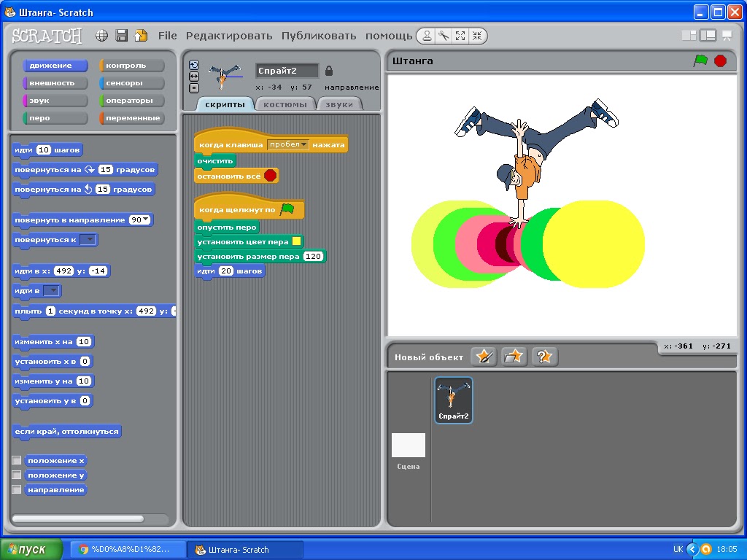Switch to small stage view mode

[x=689, y=36]
